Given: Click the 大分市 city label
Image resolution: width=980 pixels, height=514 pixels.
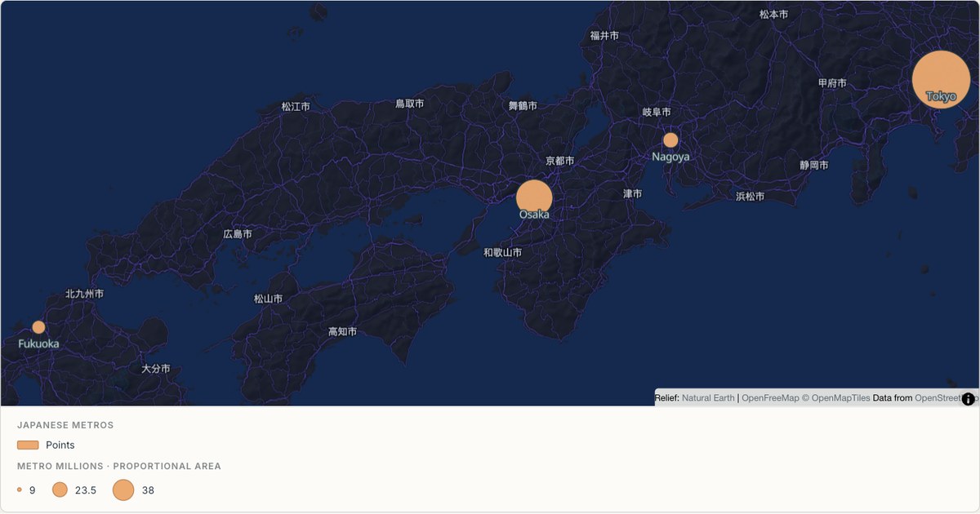Looking at the screenshot, I should tap(155, 368).
